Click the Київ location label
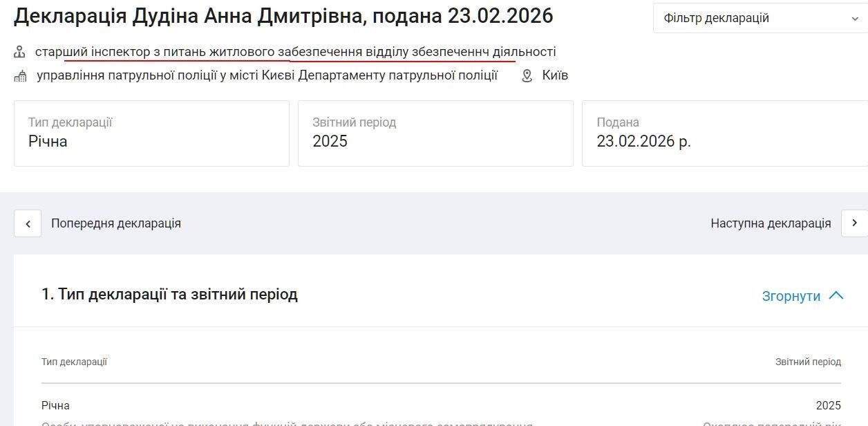 click(x=555, y=75)
